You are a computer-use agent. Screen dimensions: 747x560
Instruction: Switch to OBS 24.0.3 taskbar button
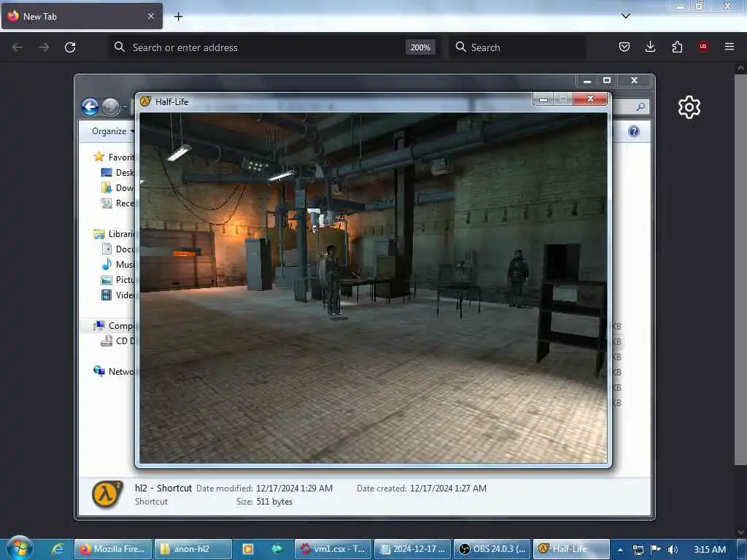pos(492,549)
